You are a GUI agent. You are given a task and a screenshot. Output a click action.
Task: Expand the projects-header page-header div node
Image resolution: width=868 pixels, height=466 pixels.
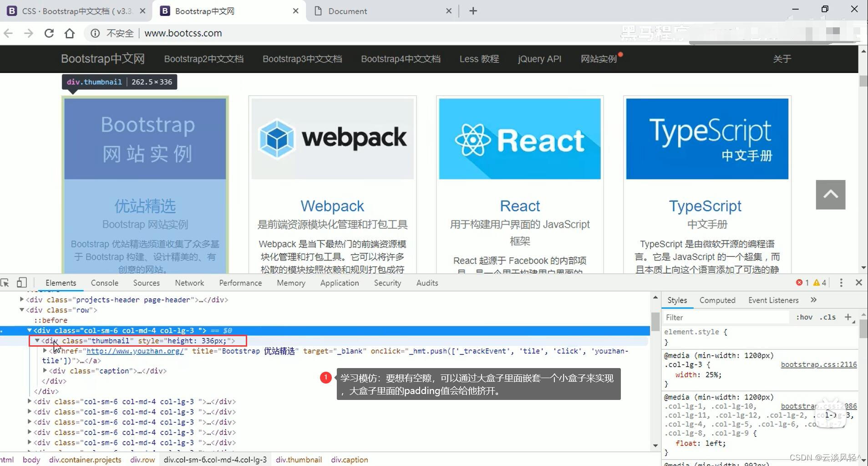point(21,299)
